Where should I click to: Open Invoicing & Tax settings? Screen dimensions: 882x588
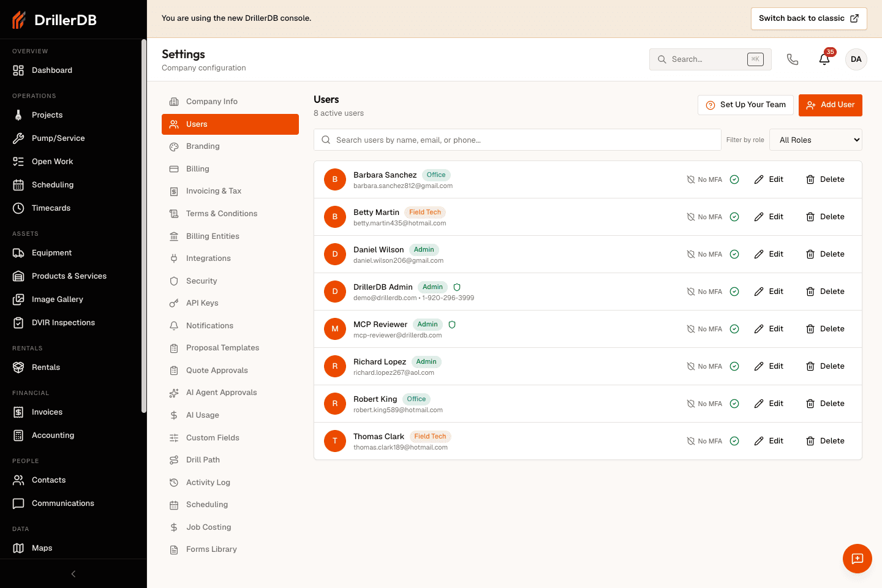[x=230, y=191]
